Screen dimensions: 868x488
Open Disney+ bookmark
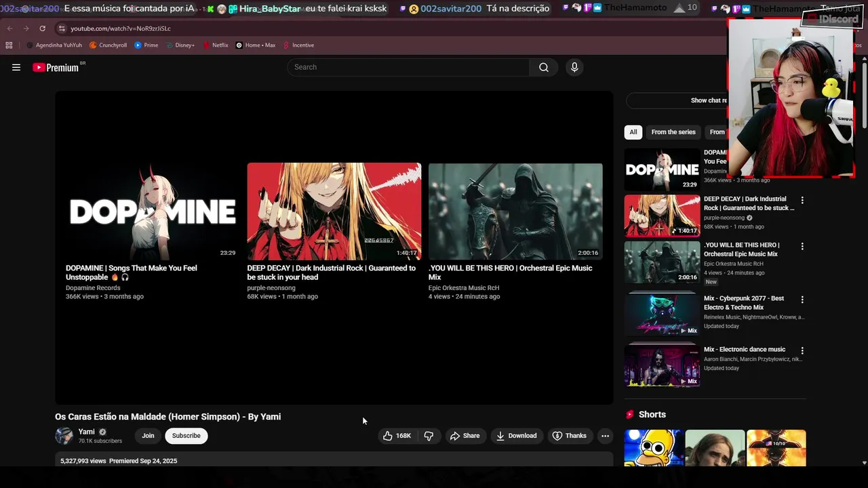pos(180,45)
